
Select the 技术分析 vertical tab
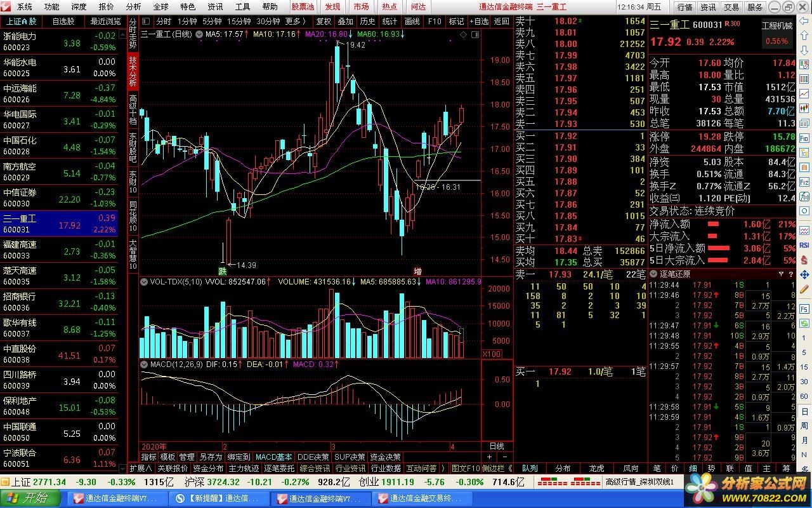pyautogui.click(x=133, y=71)
